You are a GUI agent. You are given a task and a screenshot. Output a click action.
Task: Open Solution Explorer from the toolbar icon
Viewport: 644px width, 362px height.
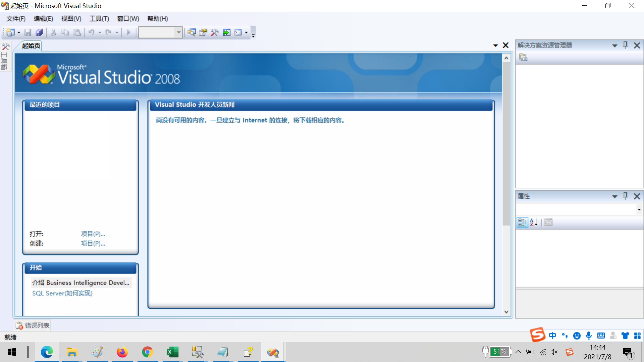click(192, 33)
